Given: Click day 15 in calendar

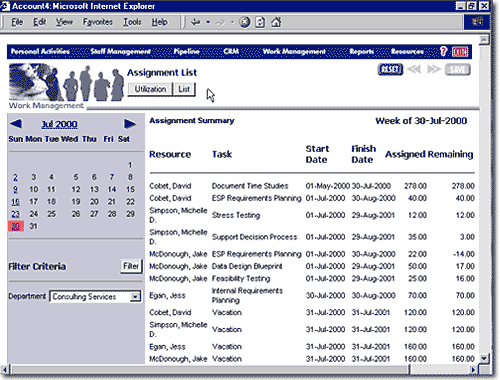Looking at the screenshot, I should click(130, 189).
